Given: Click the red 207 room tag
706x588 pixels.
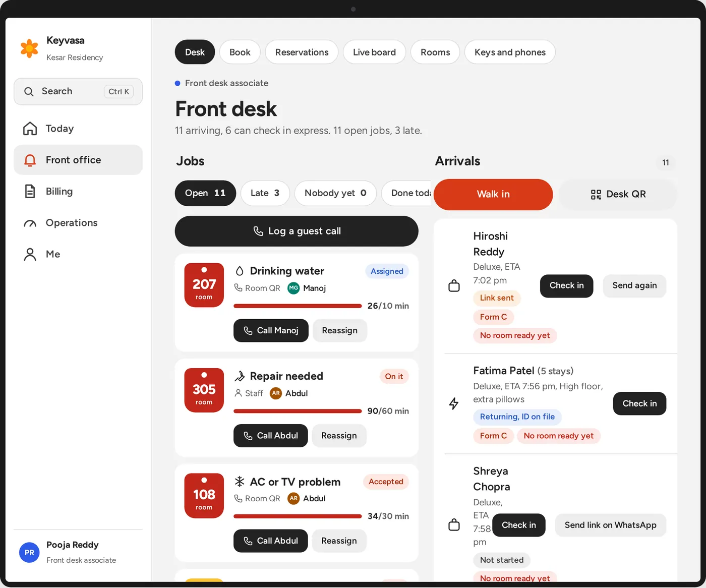Looking at the screenshot, I should click(x=204, y=285).
